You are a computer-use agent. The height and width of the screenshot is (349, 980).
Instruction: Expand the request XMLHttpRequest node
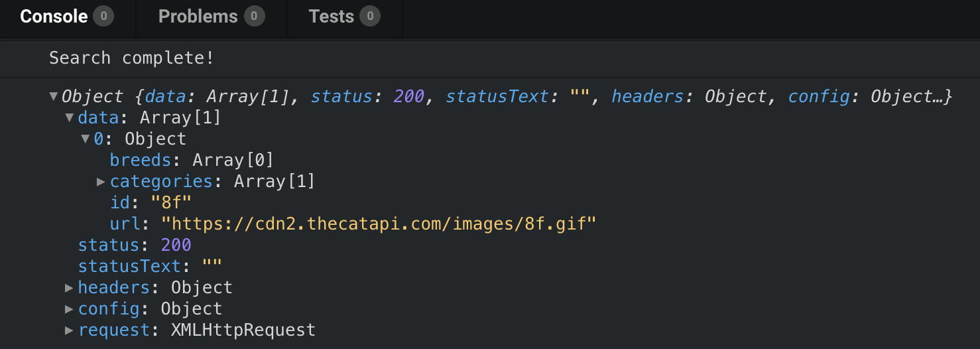[69, 330]
